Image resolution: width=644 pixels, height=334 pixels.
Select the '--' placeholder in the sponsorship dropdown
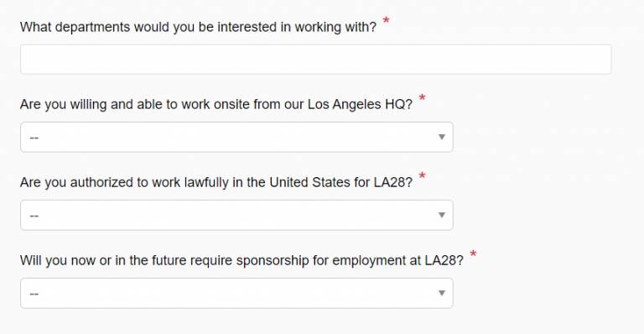tap(34, 294)
